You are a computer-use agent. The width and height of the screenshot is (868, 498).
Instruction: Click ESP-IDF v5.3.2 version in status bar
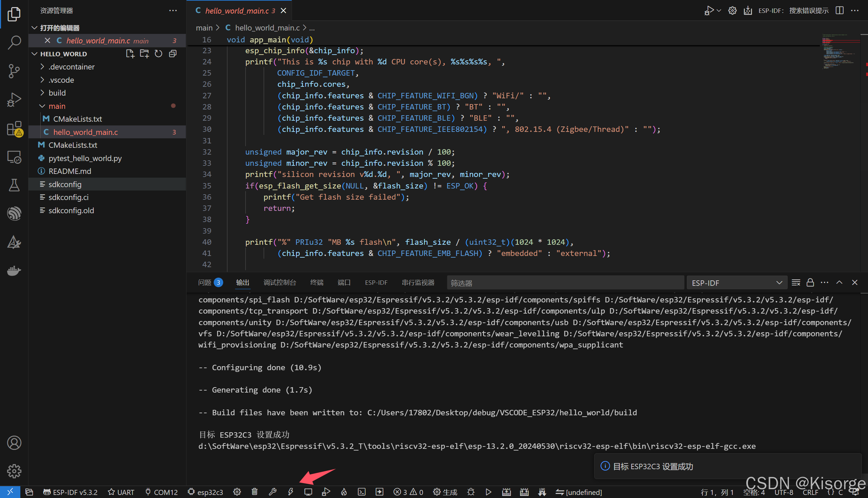click(x=70, y=492)
